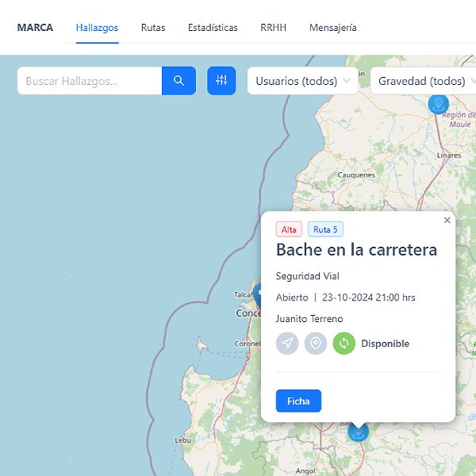Select the map marker near Región del Maule

tap(438, 103)
